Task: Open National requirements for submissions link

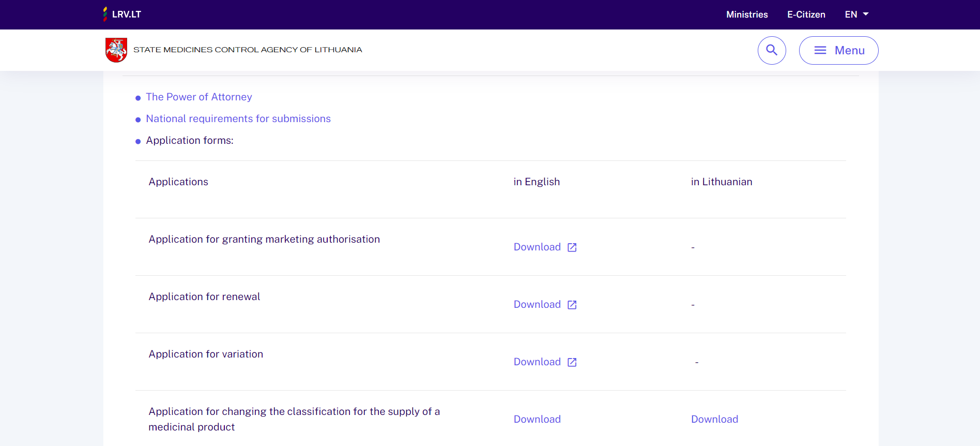Action: (238, 119)
